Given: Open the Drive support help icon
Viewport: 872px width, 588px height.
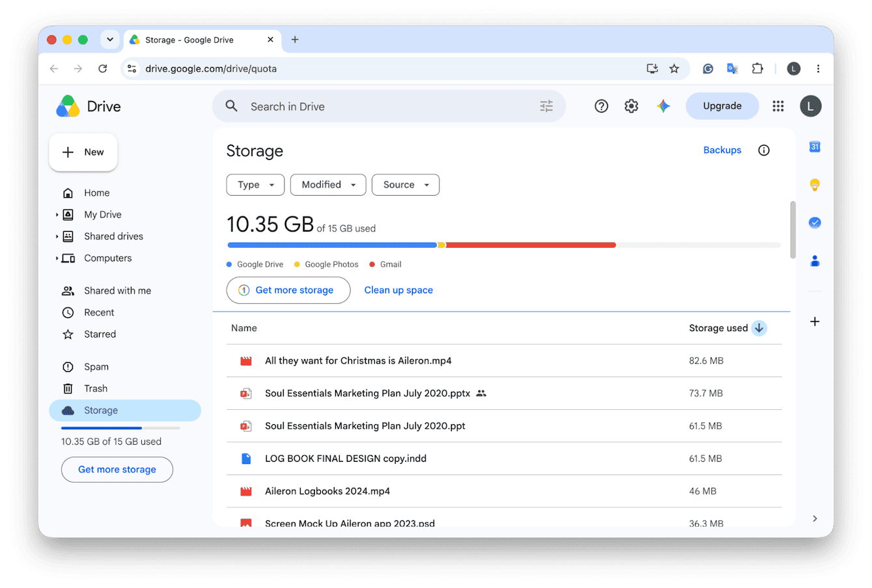Looking at the screenshot, I should [601, 106].
